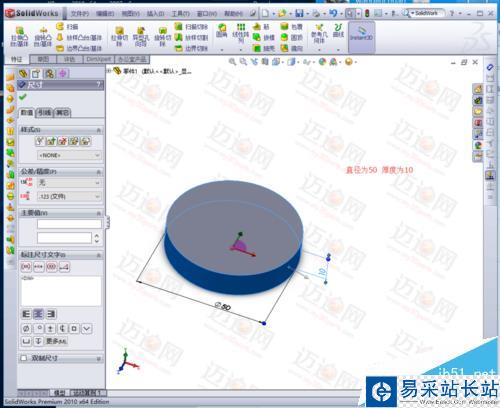Viewport: 500px width, 408px height.
Task: Select the Lofted Cut tool
Action: click(191, 38)
